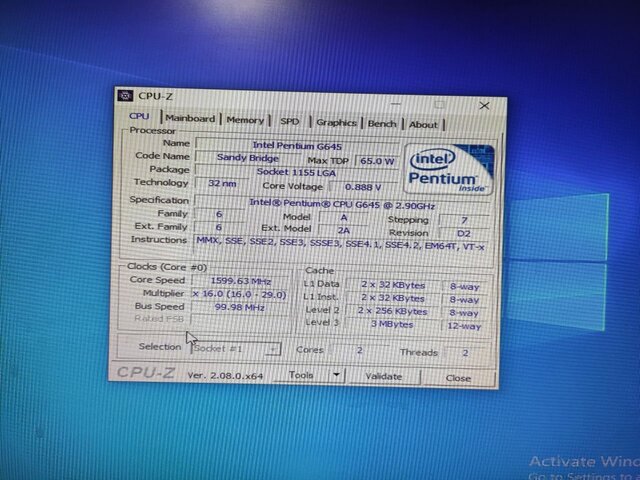
Task: Select the SPD tab
Action: tap(289, 122)
